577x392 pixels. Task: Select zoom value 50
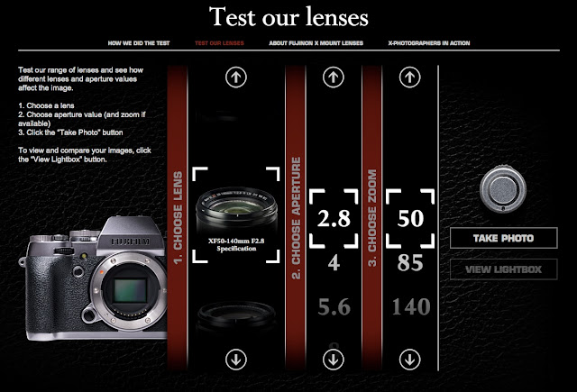[410, 218]
